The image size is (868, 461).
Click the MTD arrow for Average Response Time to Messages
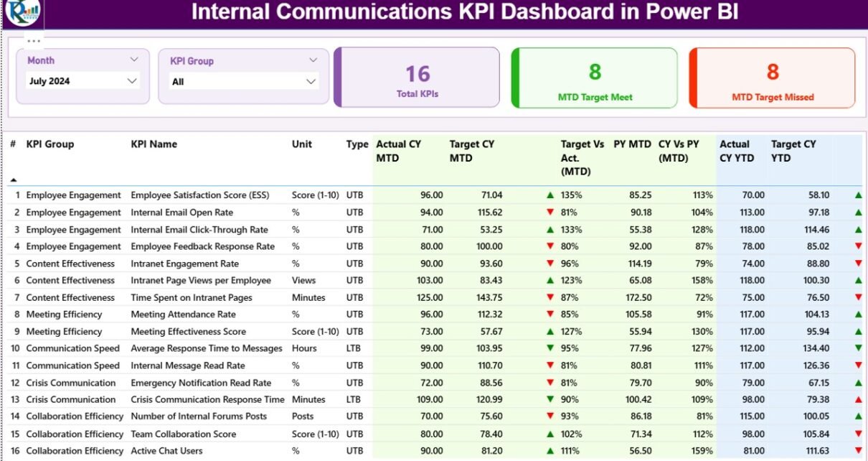550,348
